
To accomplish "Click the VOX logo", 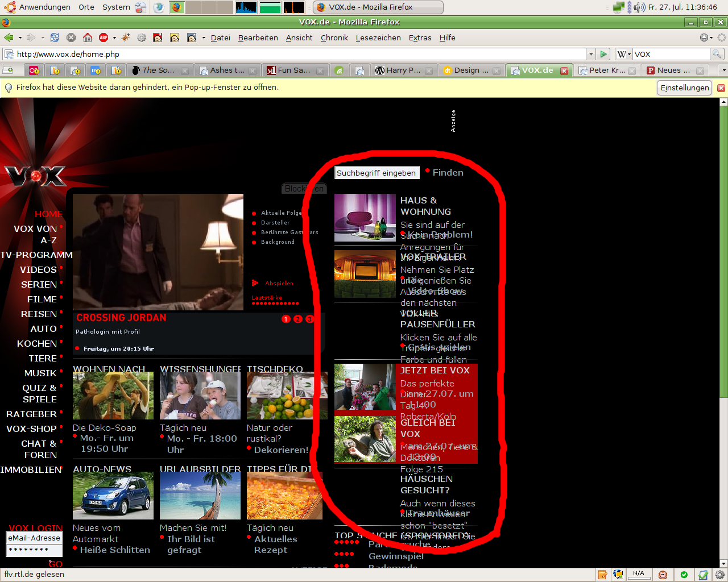I will [x=35, y=176].
